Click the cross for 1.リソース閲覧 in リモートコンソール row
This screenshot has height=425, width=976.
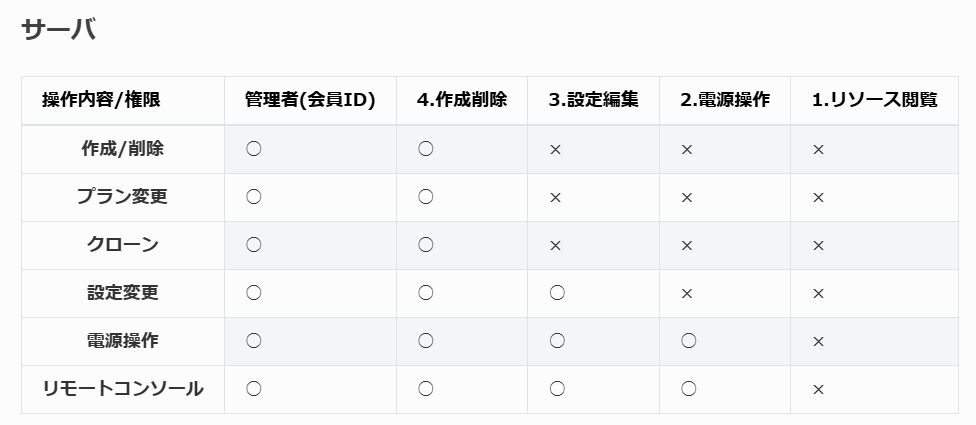pyautogui.click(x=818, y=390)
